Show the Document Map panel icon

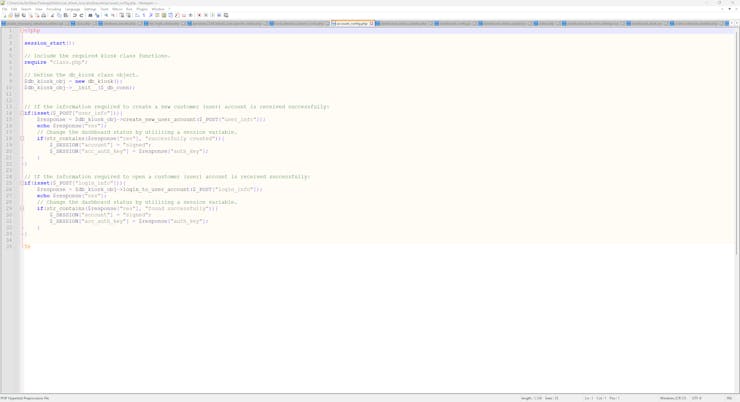pos(164,16)
